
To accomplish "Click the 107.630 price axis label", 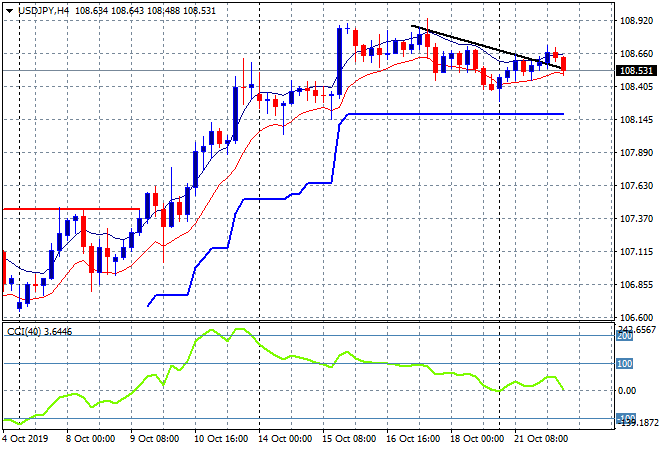I will (636, 186).
